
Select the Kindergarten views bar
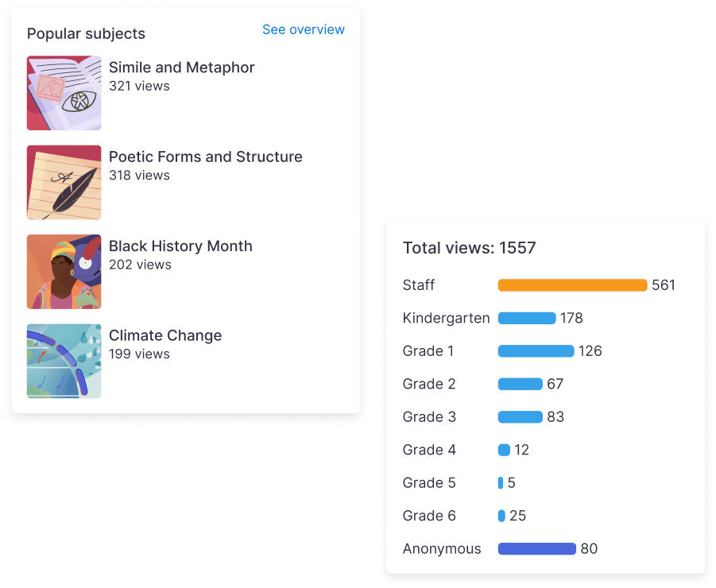click(x=526, y=318)
